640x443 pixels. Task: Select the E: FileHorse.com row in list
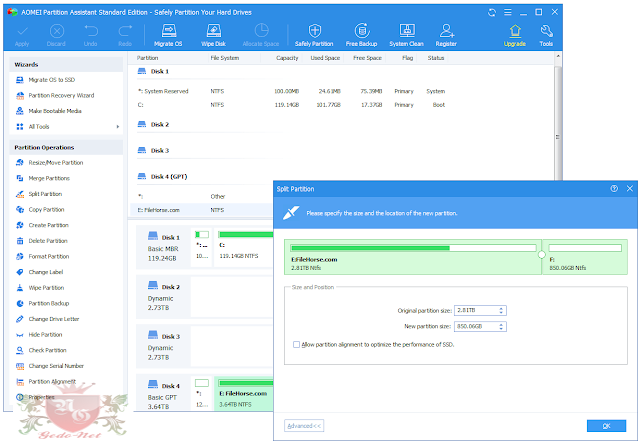click(202, 210)
